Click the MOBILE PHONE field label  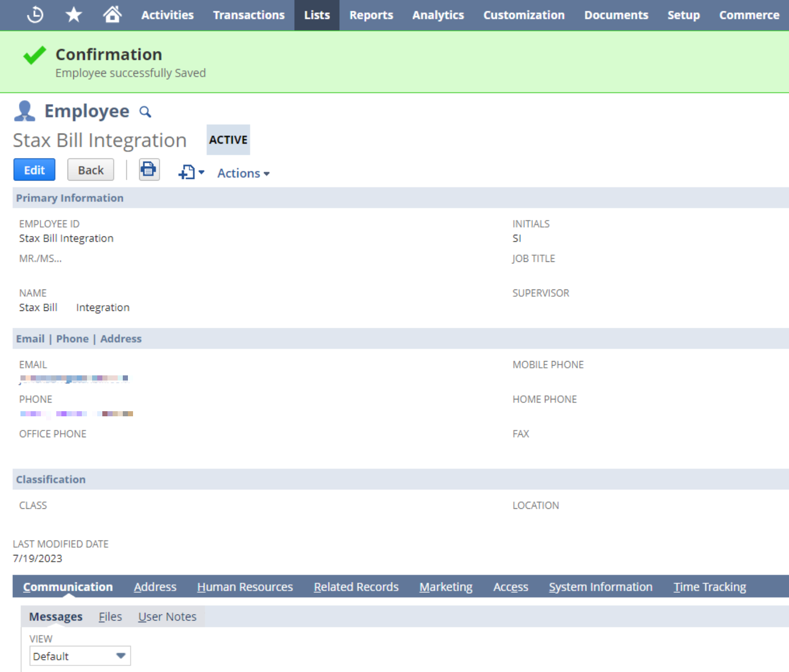coord(548,365)
